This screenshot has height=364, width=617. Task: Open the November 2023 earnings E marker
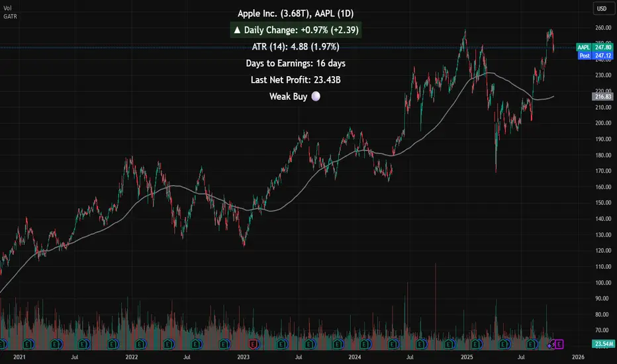coord(337,345)
